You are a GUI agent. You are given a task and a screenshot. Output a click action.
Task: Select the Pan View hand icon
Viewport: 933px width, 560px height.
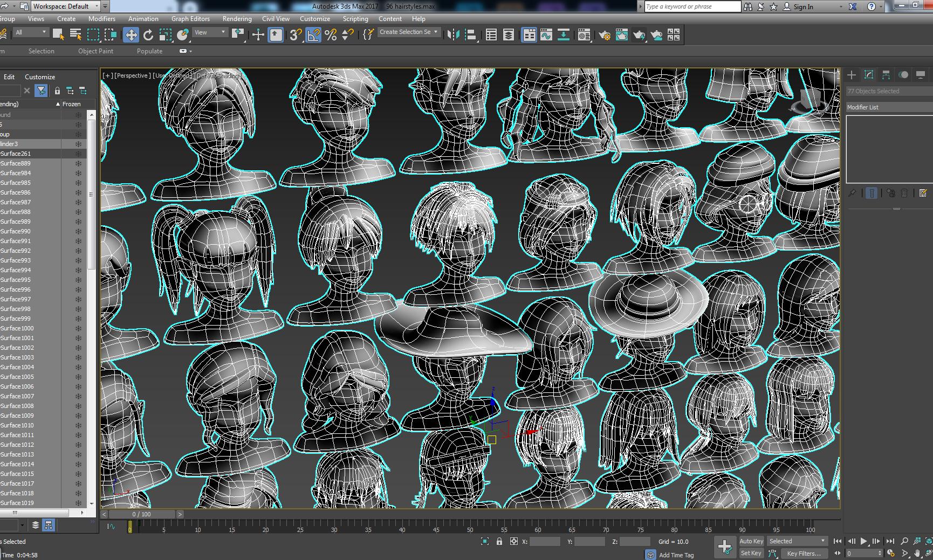click(917, 554)
